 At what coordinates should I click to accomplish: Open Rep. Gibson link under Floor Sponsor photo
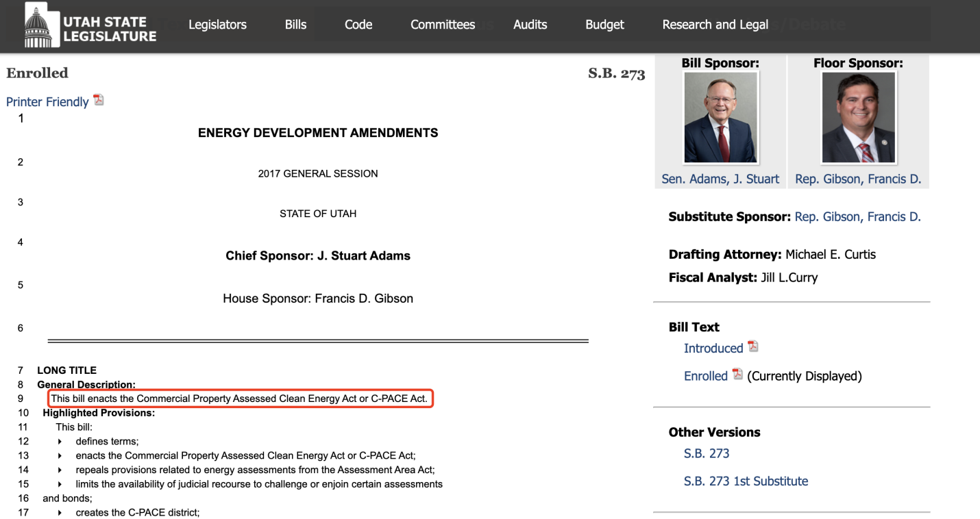(858, 179)
